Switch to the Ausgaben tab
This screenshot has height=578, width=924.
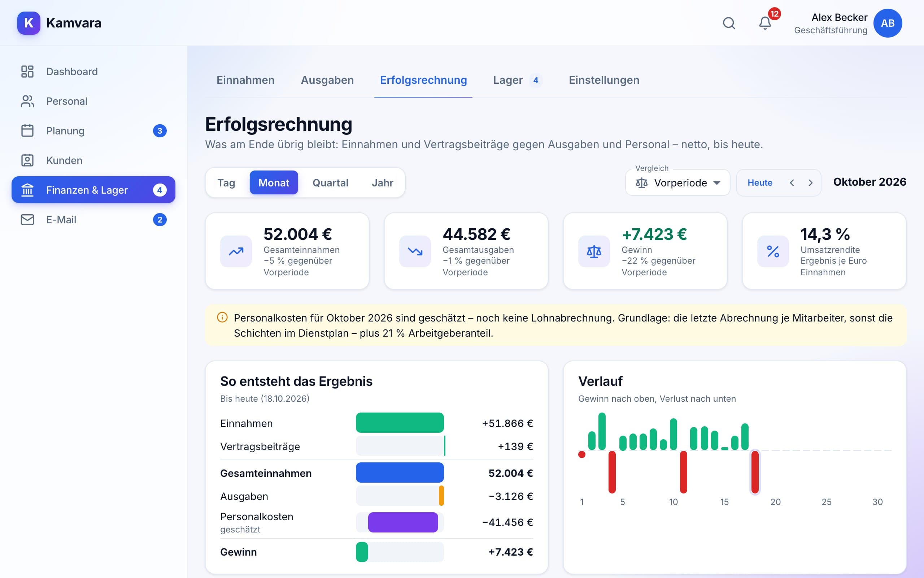(x=327, y=80)
